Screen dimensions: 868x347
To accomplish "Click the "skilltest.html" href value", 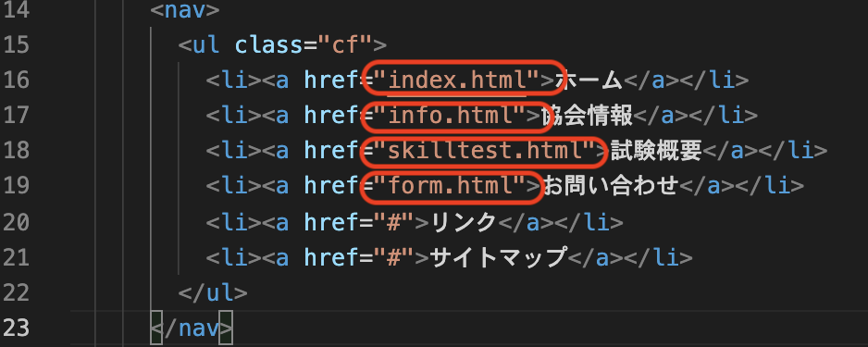I will click(x=484, y=151).
